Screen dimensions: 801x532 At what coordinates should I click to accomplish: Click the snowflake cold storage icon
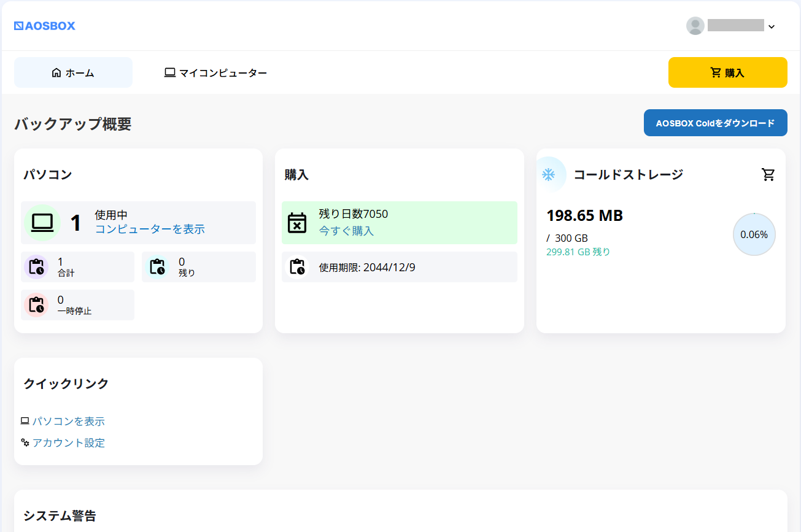tap(548, 175)
